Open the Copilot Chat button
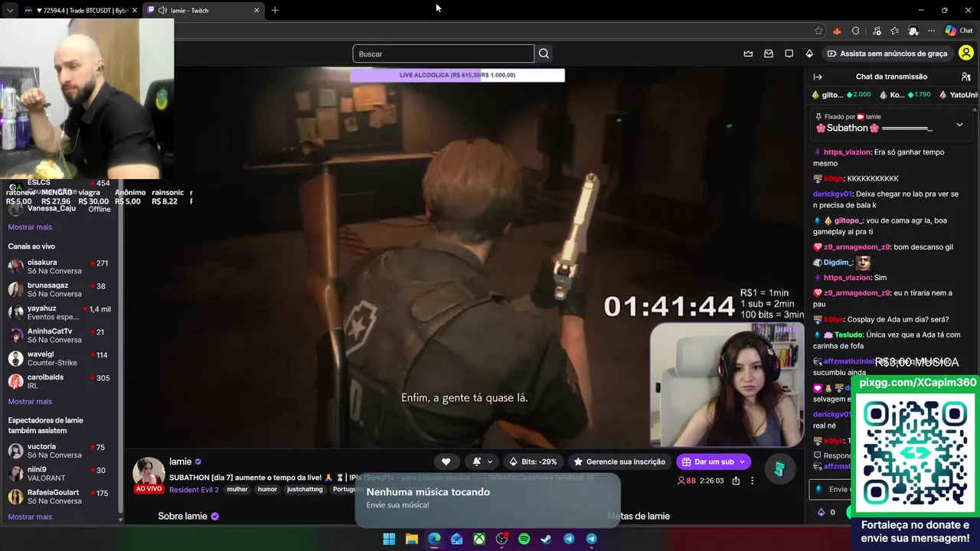980x551 pixels. coord(959,31)
